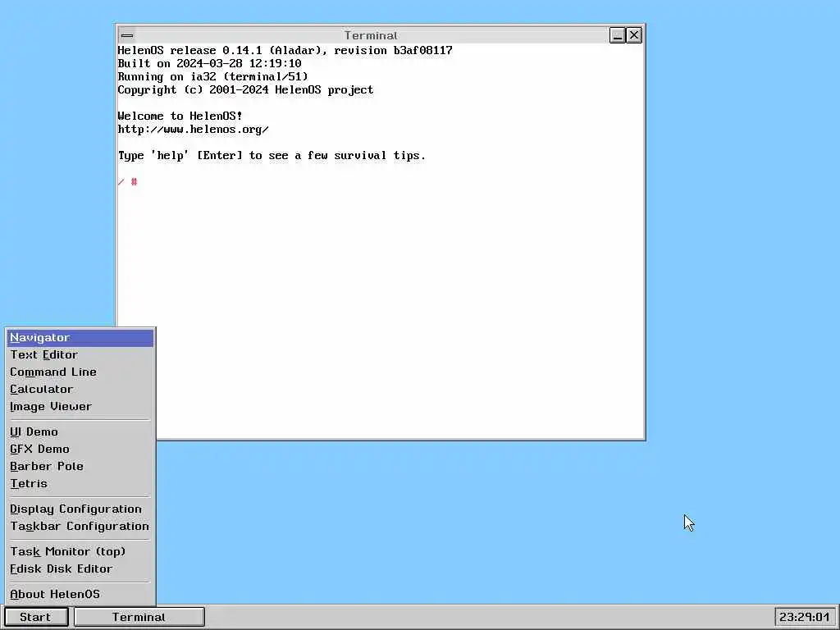Open Taskbar Configuration
The image size is (840, 630).
tap(80, 526)
